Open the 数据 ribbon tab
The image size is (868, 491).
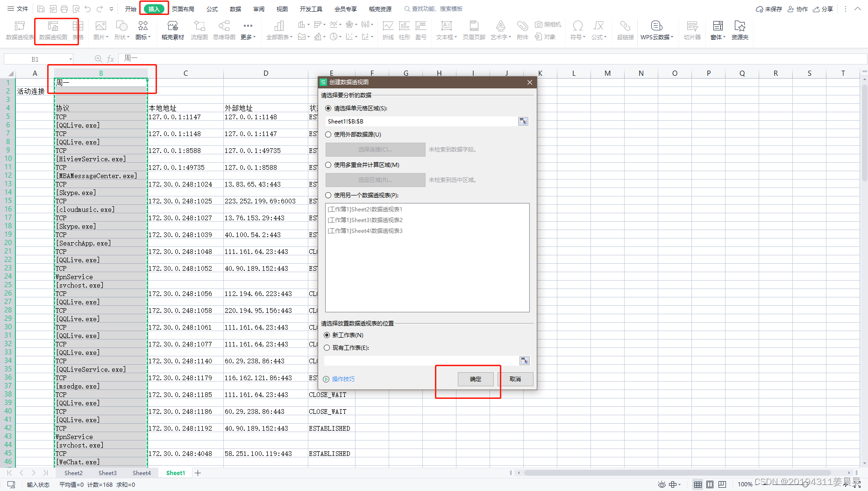[235, 9]
